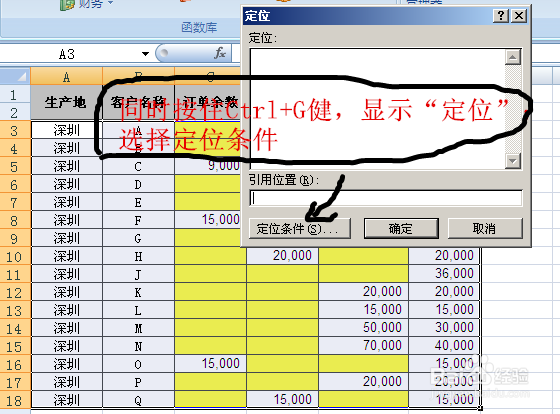
Task: Click customer name cell H
Action: tap(138, 256)
